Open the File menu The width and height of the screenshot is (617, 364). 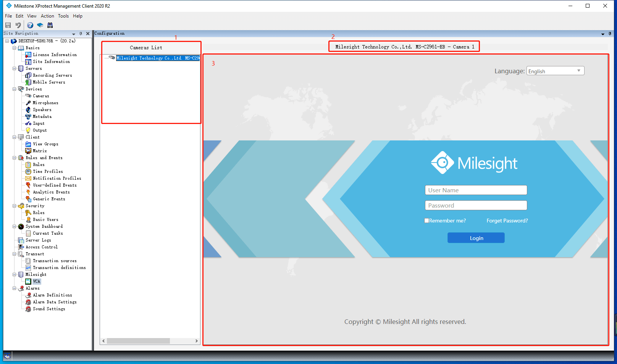coord(8,16)
